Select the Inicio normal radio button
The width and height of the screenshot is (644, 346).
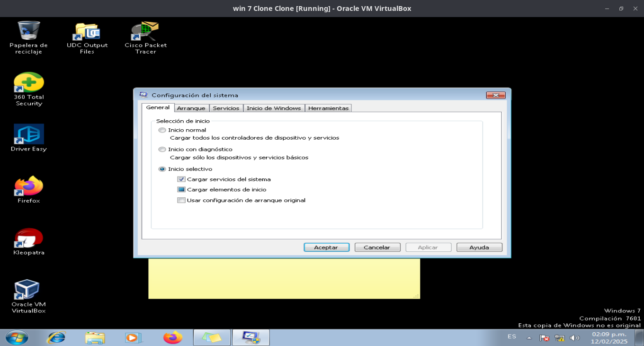pos(162,130)
